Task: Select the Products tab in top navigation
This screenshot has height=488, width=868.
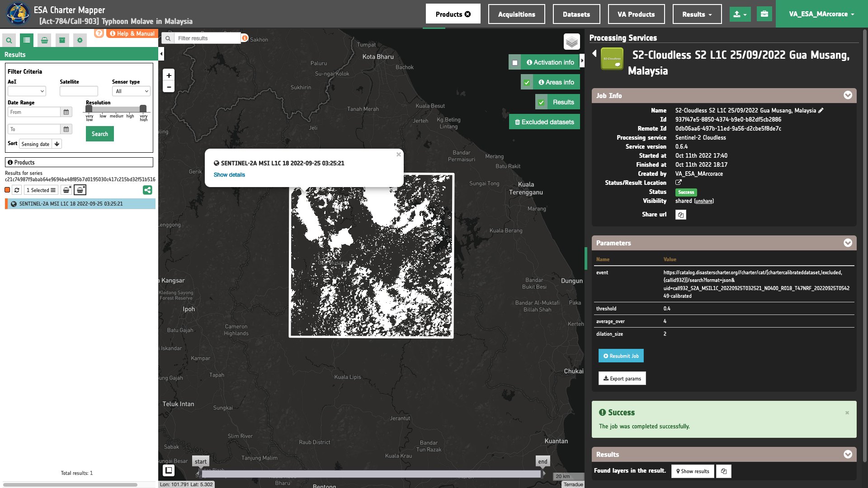Action: tap(453, 14)
